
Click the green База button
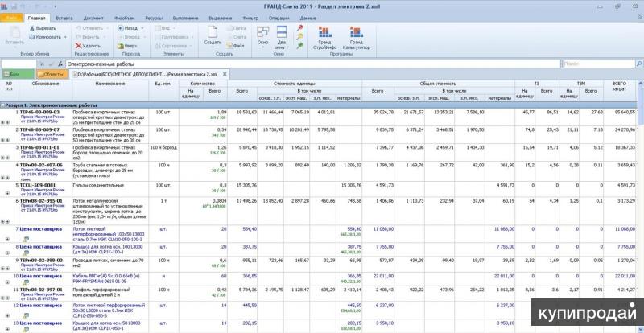[x=18, y=74]
